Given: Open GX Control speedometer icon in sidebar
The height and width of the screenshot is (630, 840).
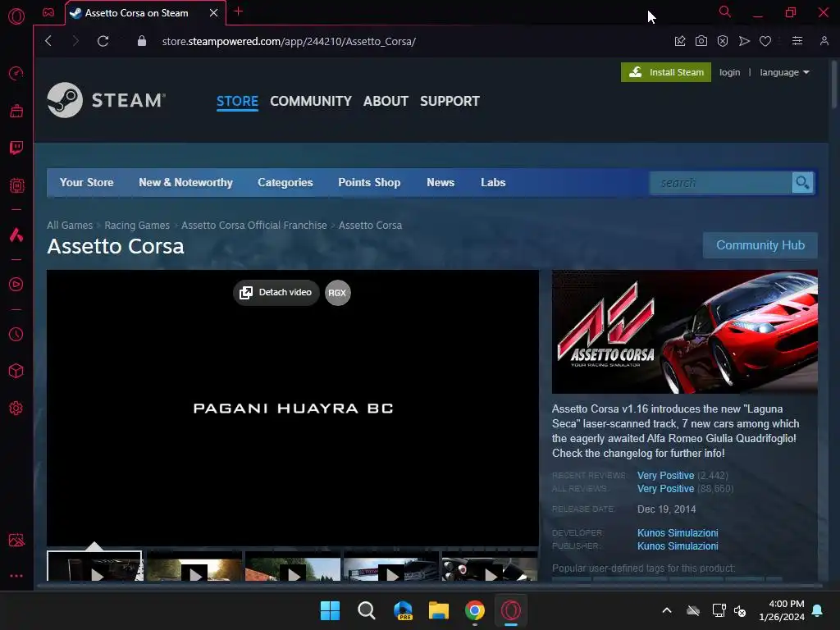Looking at the screenshot, I should 16,73.
